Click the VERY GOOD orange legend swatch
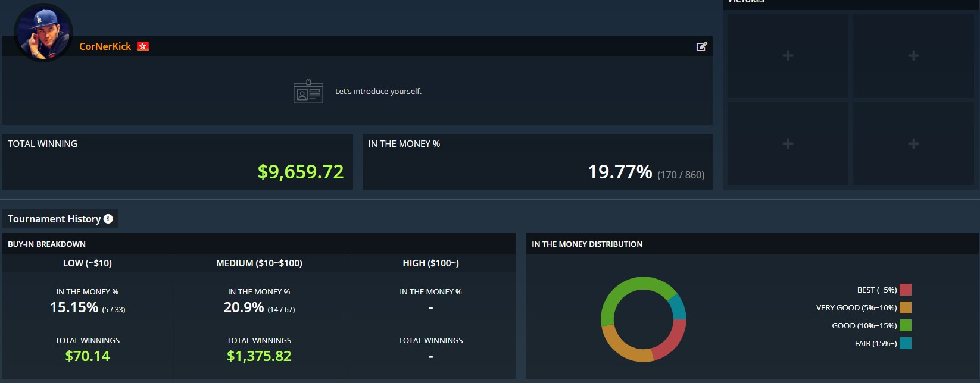Screen dimensions: 980x383 (x=906, y=307)
